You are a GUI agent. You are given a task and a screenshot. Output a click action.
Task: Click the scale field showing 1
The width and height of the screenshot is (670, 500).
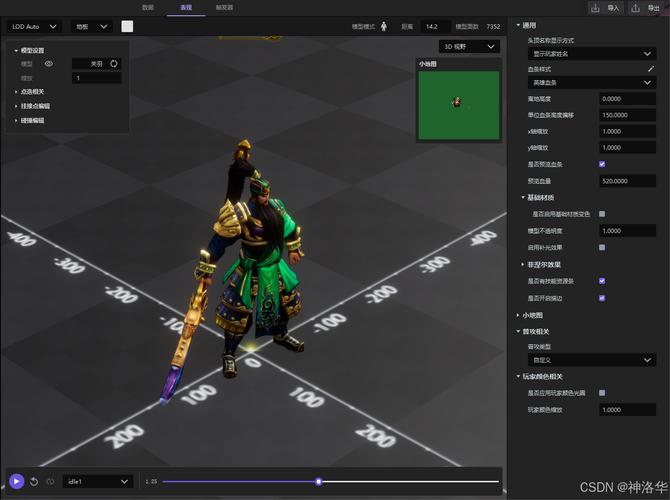point(97,78)
